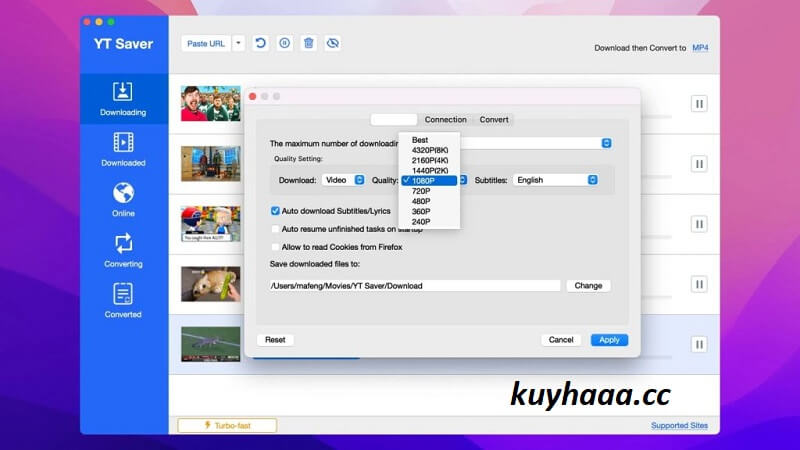Viewport: 800px width, 450px height.
Task: Click the Reset button
Action: [x=275, y=340]
